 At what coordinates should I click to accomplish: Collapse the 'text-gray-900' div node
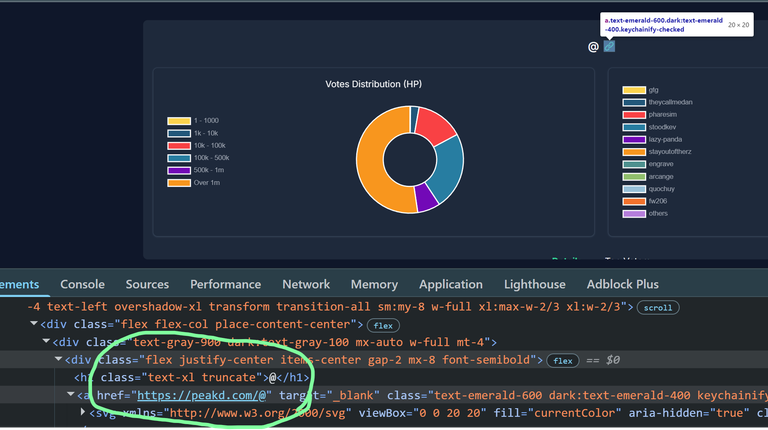pos(46,341)
